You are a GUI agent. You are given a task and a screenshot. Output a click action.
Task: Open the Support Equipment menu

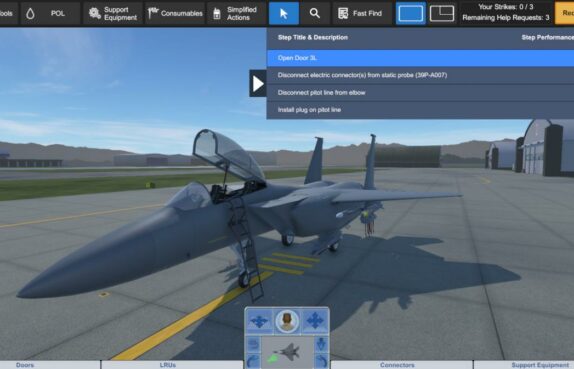click(x=113, y=13)
